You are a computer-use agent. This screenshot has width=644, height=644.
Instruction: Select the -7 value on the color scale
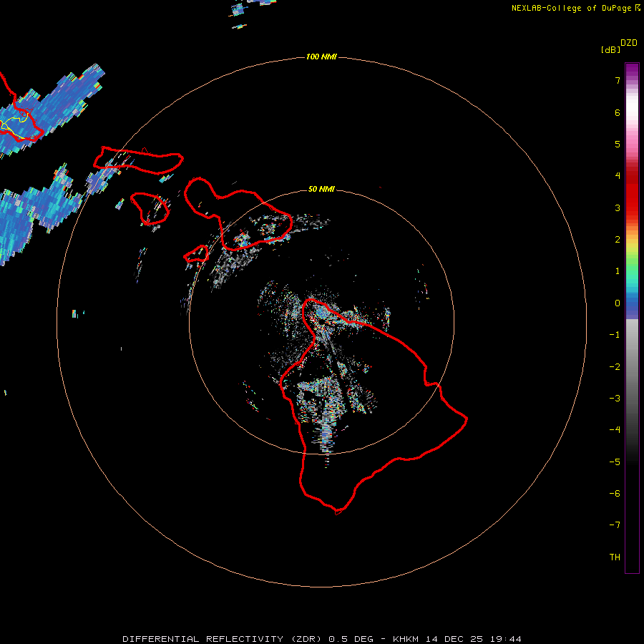coord(615,525)
